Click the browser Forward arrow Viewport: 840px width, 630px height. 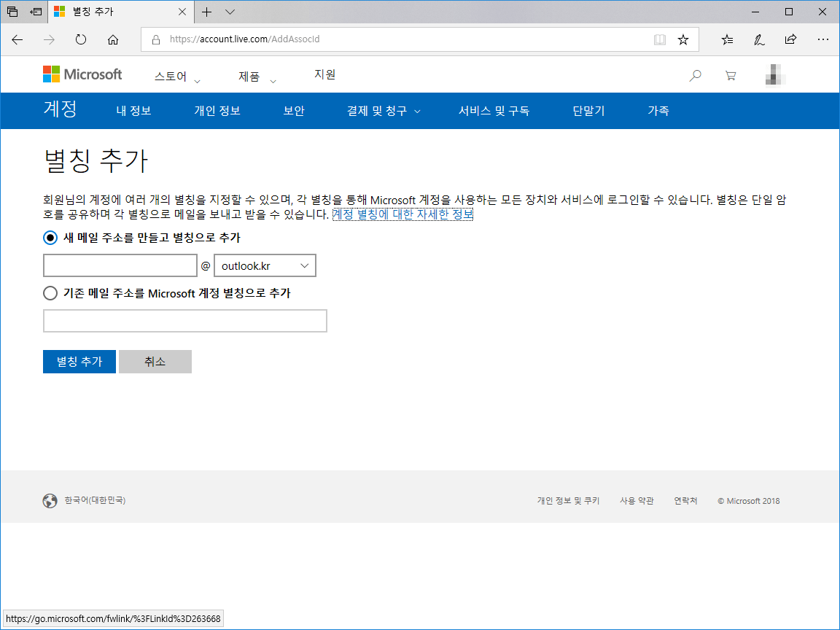50,39
